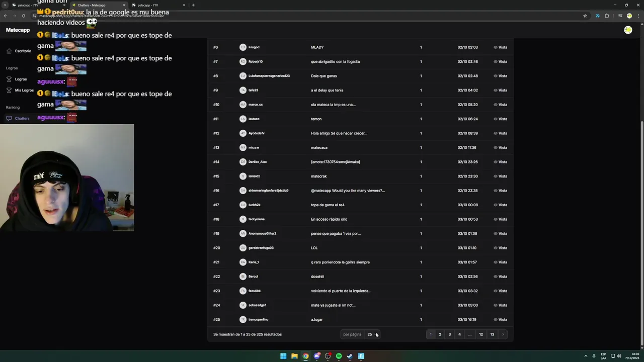
Task: Click the Vista eye icon for trancoperlino
Action: click(x=496, y=319)
